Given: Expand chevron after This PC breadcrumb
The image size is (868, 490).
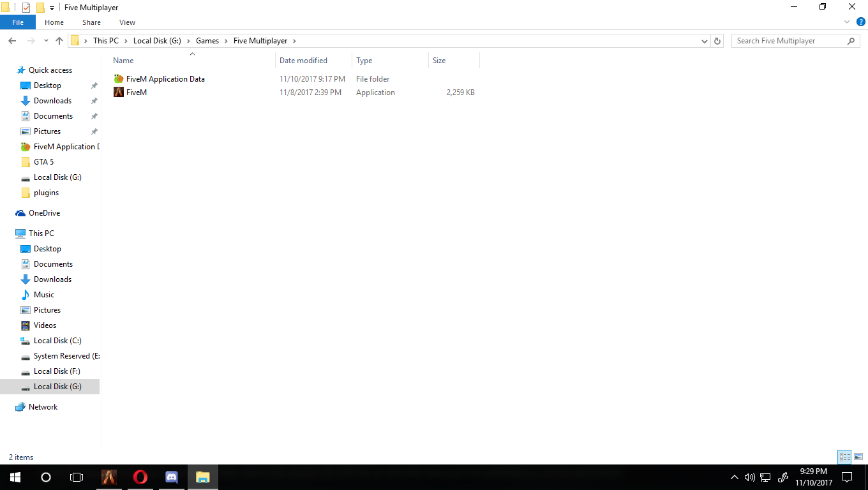Looking at the screenshot, I should click(126, 41).
